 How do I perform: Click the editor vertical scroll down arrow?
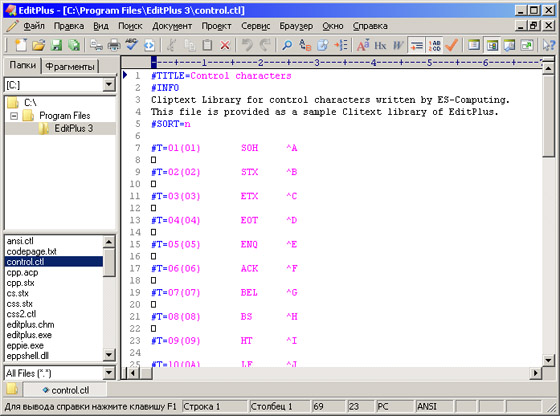(549, 360)
